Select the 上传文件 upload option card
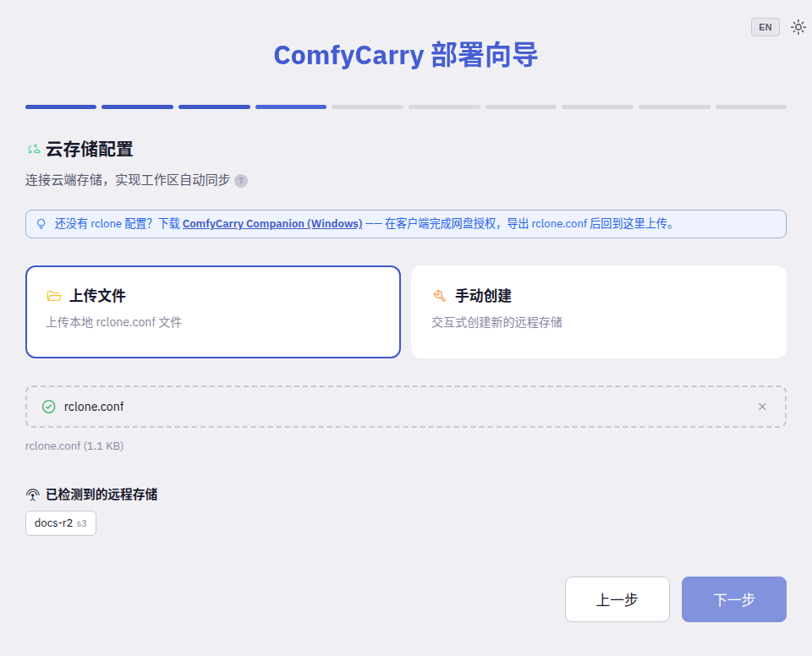 pos(213,312)
